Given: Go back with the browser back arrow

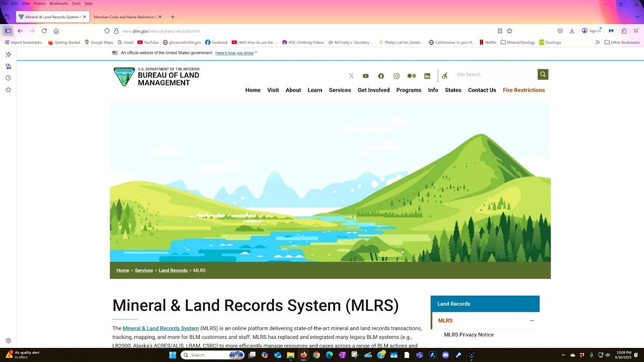Looking at the screenshot, I should click(x=20, y=31).
